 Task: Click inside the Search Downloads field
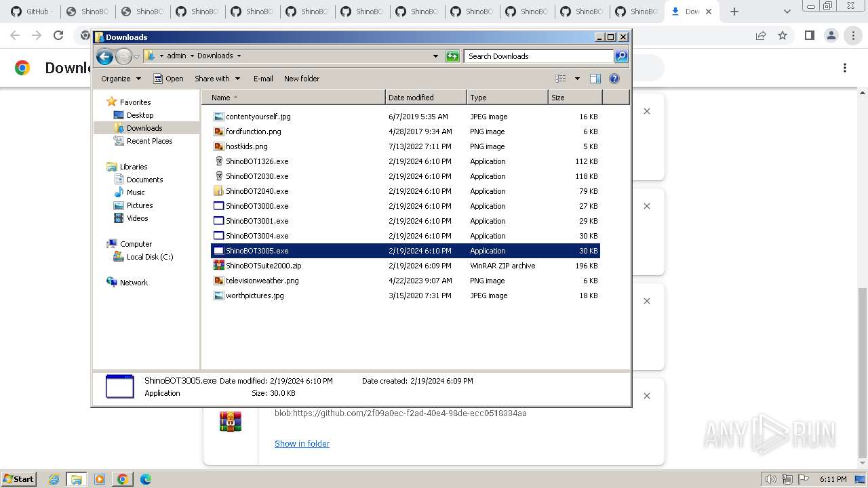click(538, 56)
